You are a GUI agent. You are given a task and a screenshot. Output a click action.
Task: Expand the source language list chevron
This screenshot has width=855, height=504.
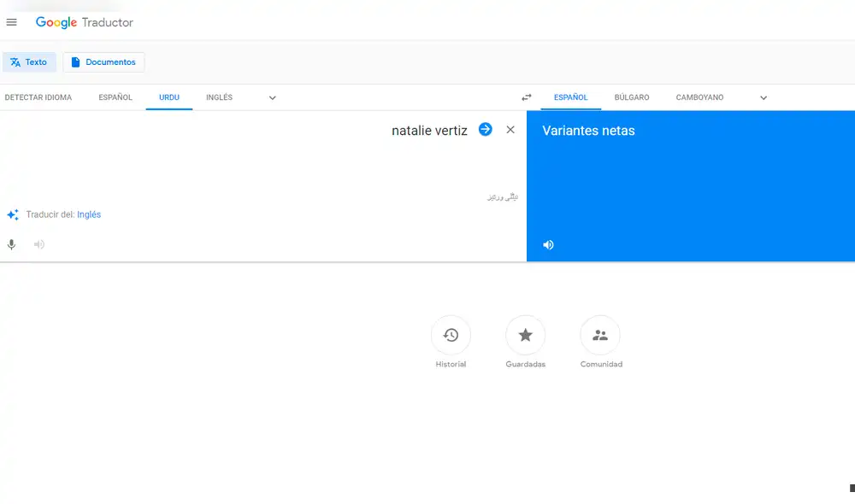[272, 98]
